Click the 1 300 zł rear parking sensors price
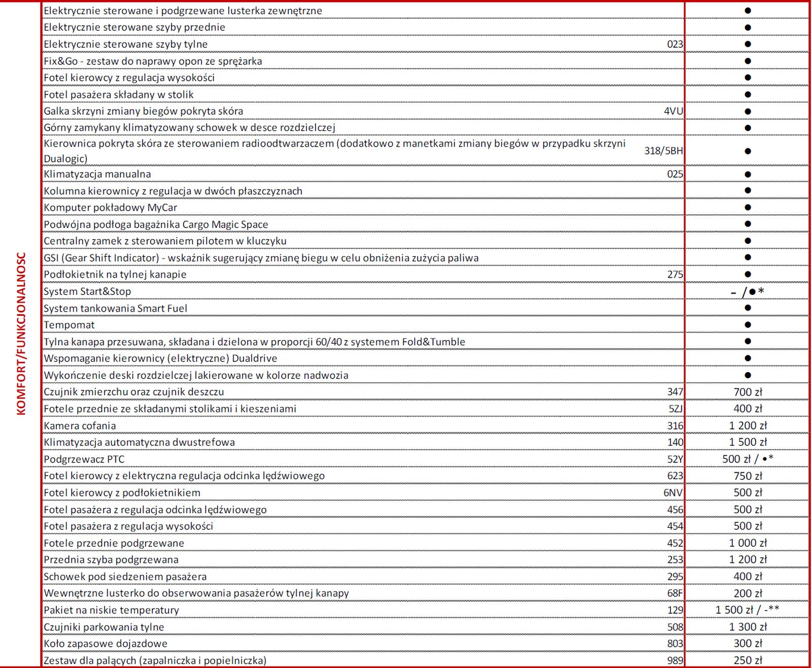 [748, 626]
